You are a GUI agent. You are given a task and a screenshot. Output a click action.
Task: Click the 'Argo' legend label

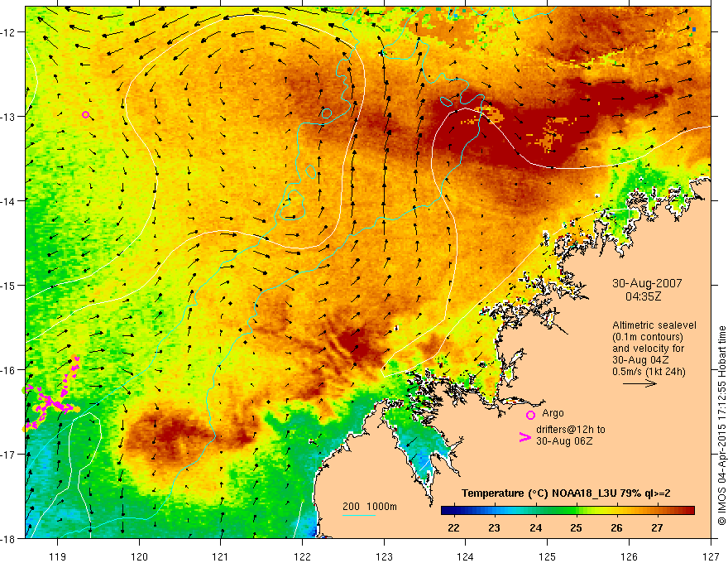pyautogui.click(x=553, y=413)
